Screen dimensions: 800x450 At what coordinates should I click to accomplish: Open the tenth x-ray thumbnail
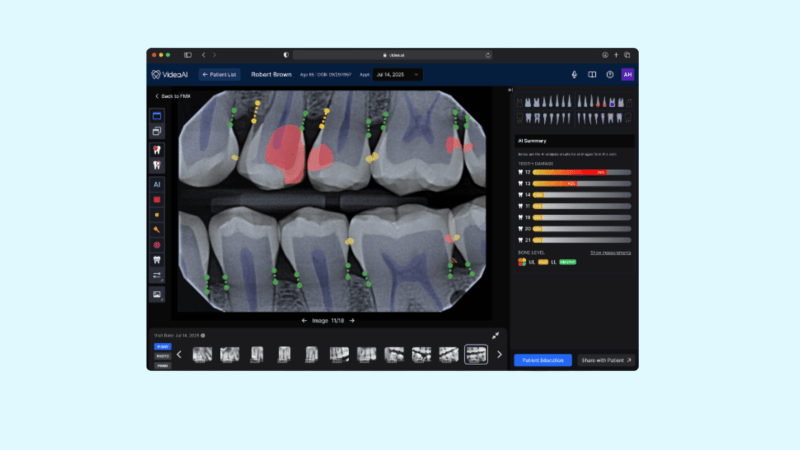click(448, 355)
